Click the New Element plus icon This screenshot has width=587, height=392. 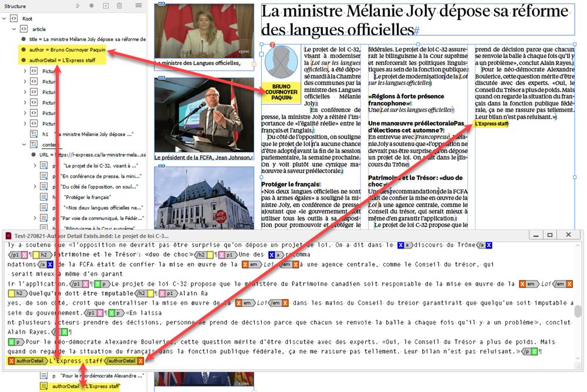pos(106,6)
